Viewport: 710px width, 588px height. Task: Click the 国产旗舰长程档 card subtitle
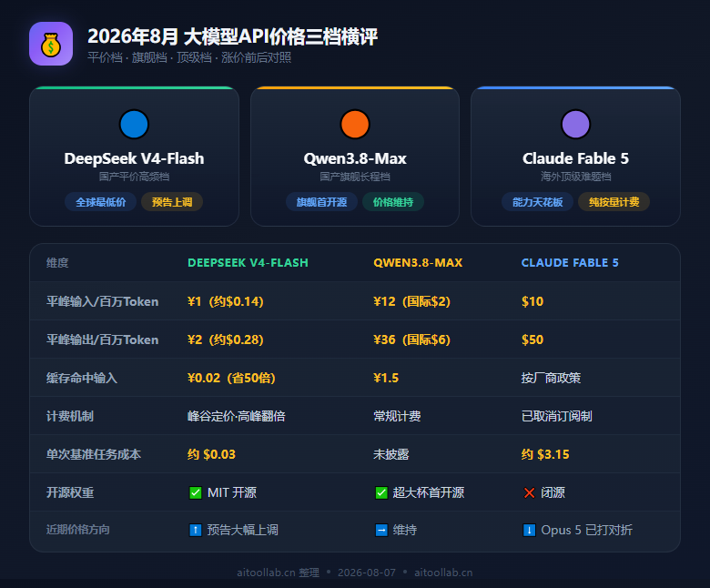(x=355, y=177)
